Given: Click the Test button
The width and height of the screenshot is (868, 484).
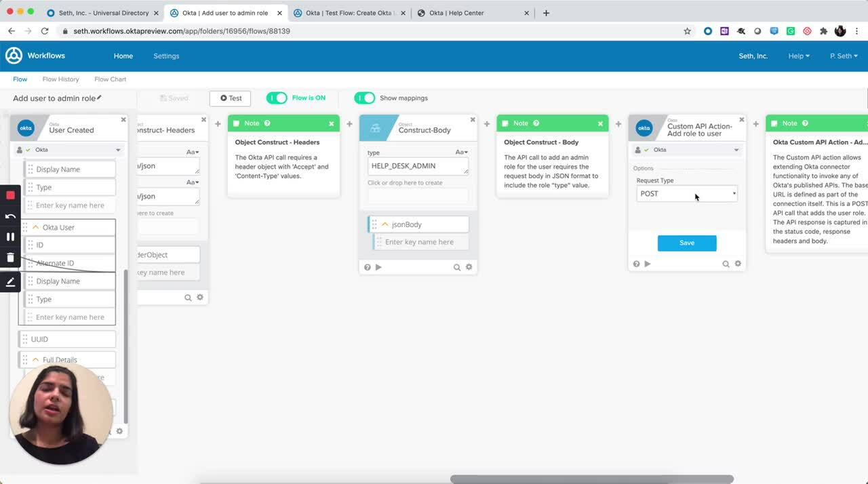Looking at the screenshot, I should pos(231,98).
